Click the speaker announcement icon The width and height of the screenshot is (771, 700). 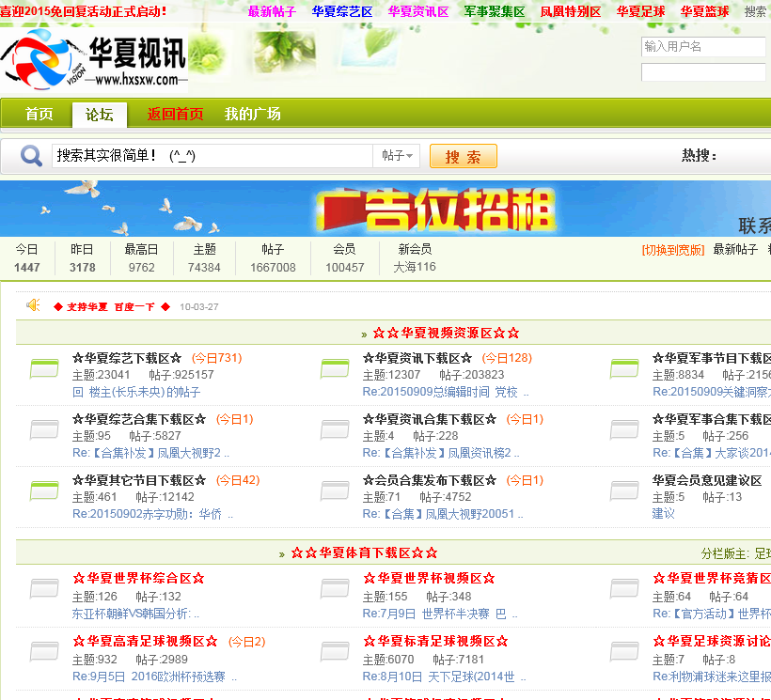point(33,305)
